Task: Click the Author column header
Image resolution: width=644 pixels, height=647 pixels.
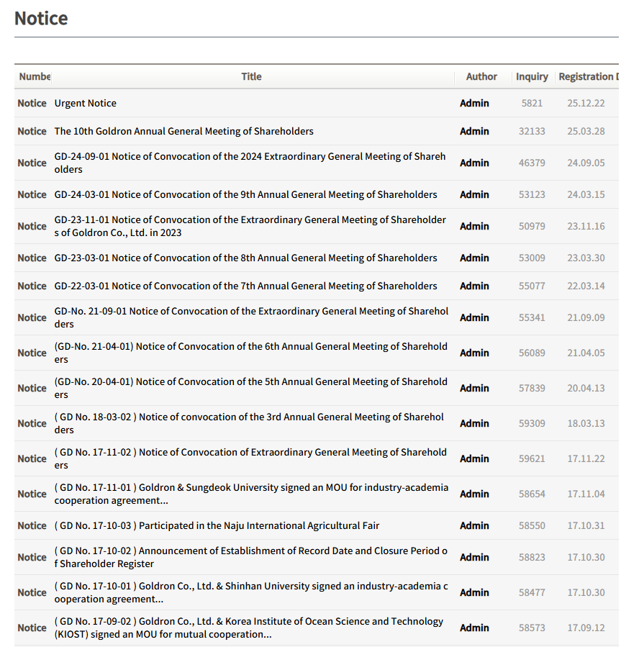Action: [x=481, y=76]
